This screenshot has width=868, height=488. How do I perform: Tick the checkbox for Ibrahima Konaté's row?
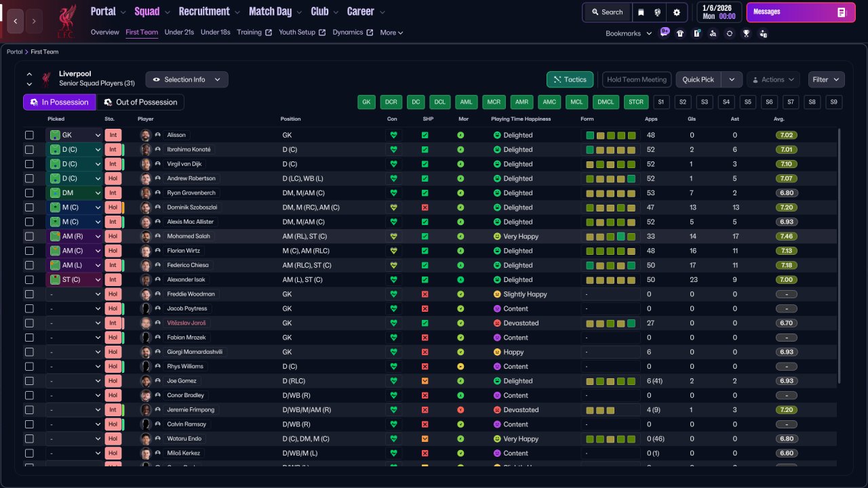tap(29, 150)
